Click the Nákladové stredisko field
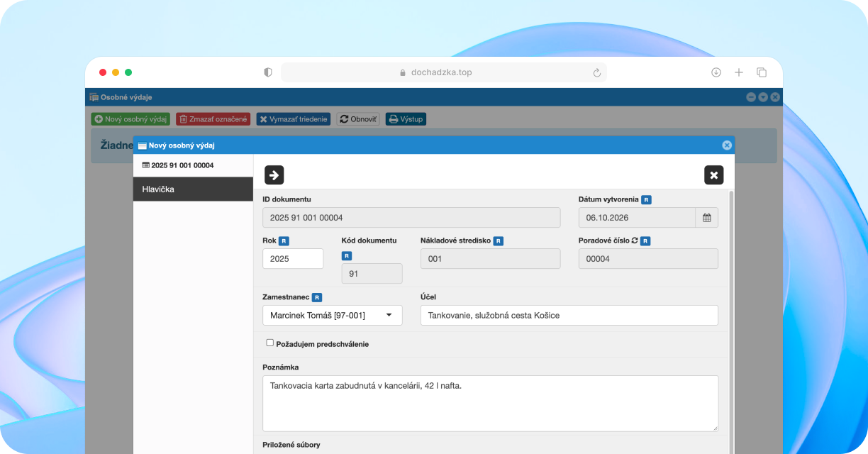 (x=490, y=259)
